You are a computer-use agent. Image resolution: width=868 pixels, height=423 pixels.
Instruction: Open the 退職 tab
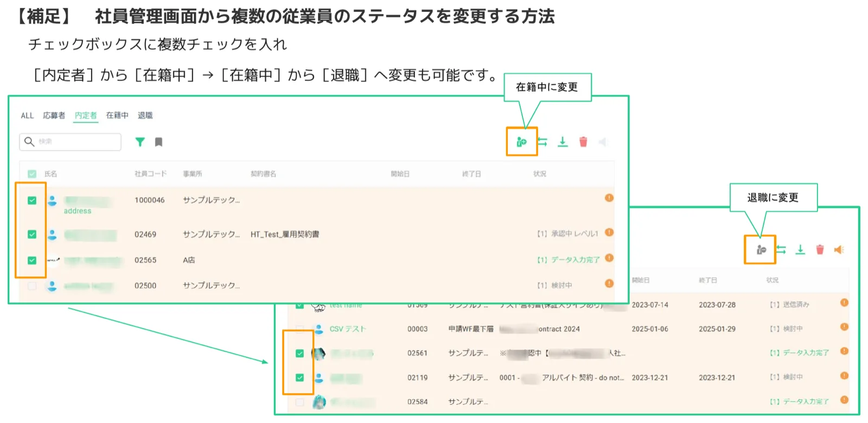coord(145,116)
